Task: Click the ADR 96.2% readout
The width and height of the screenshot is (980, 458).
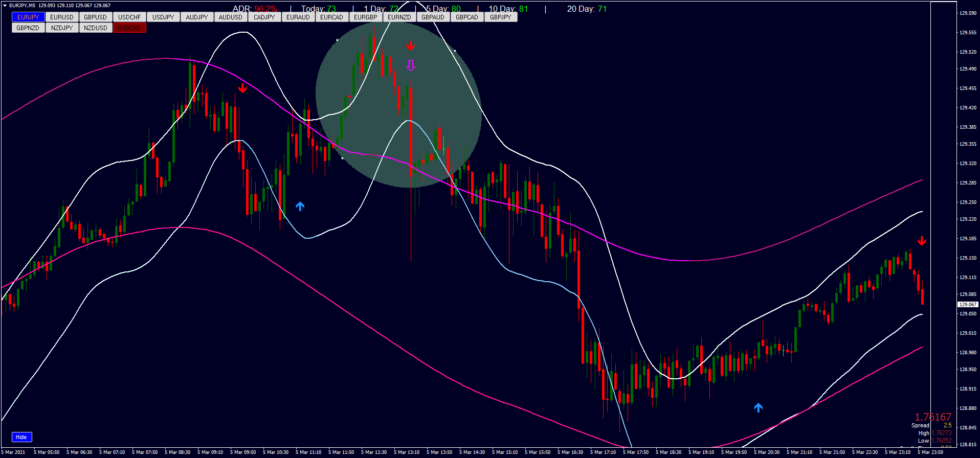Action: (255, 9)
